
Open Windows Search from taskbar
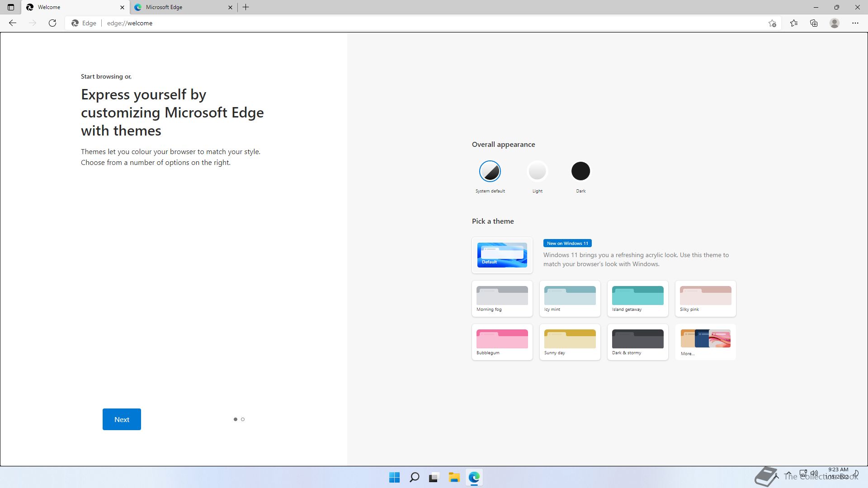[414, 477]
